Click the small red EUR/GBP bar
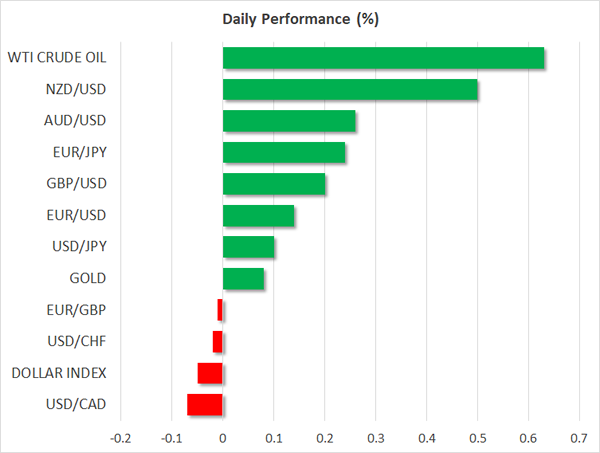600x453 pixels. pyautogui.click(x=220, y=310)
